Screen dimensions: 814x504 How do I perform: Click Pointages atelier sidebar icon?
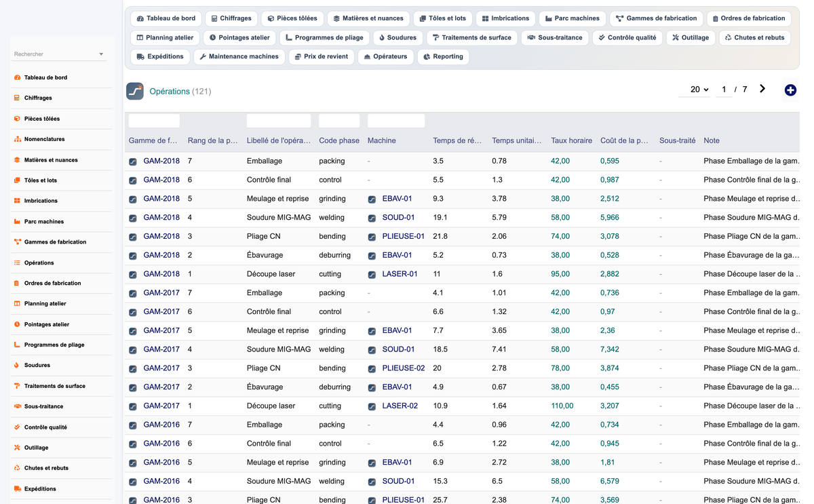pos(17,324)
